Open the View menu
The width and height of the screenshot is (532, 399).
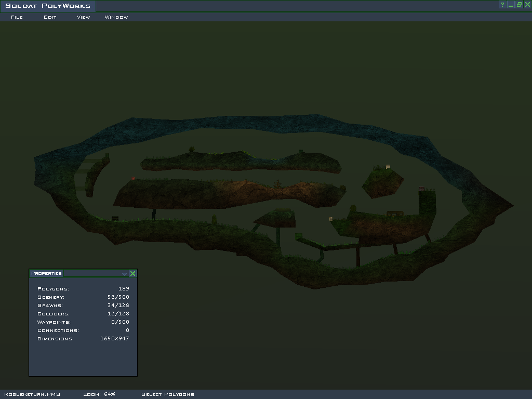(x=83, y=17)
